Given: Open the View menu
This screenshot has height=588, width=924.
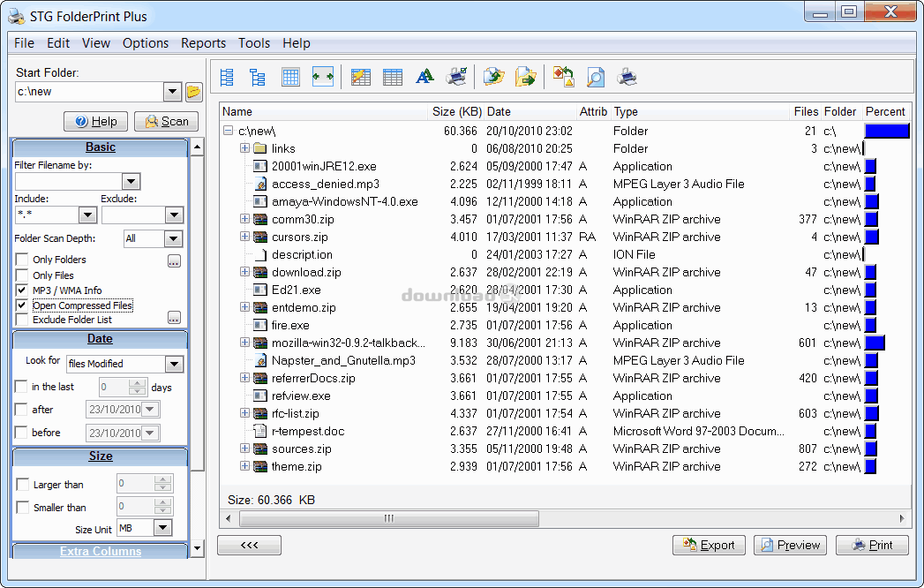Looking at the screenshot, I should point(96,43).
